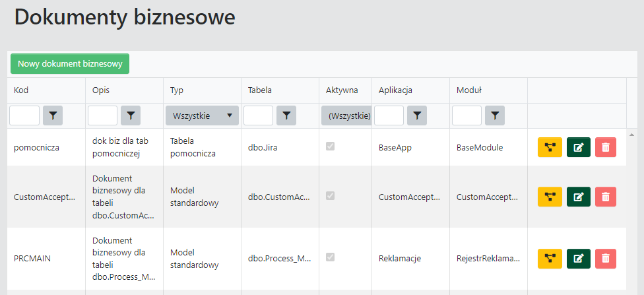Screen dimensions: 644x295
Task: Expand the Typ filter dropdown
Action: [x=201, y=115]
